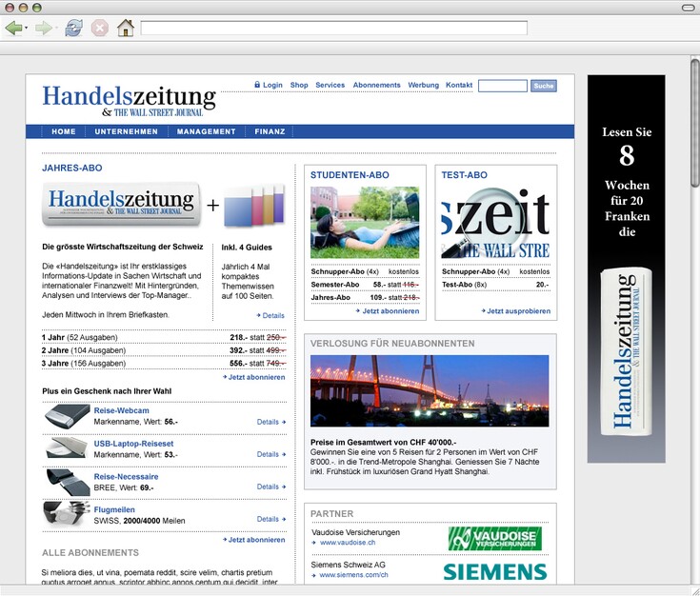Click the browser back arrow icon

click(x=13, y=29)
